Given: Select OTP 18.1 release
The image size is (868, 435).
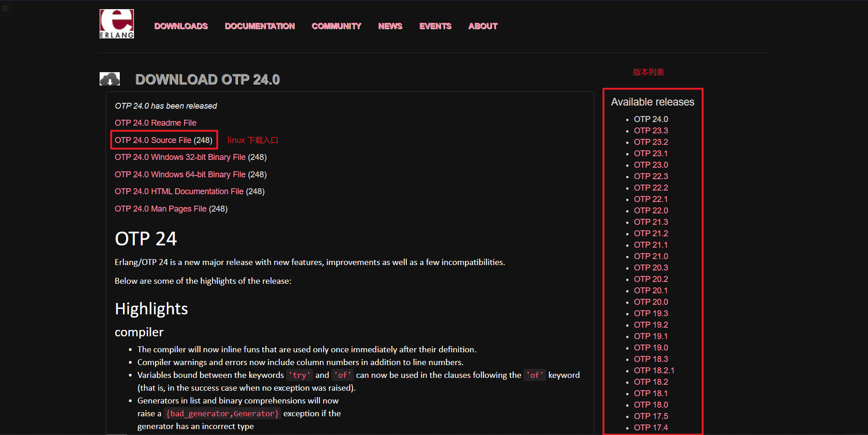Looking at the screenshot, I should tap(651, 393).
